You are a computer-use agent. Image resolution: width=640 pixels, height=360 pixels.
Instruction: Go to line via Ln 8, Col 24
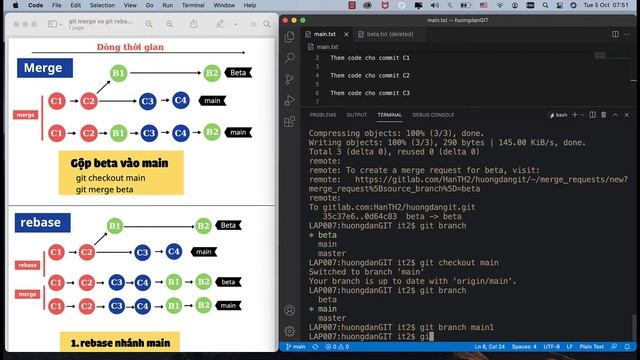(x=489, y=347)
